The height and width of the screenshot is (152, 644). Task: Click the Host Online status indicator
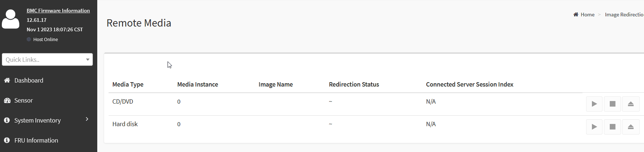45,39
